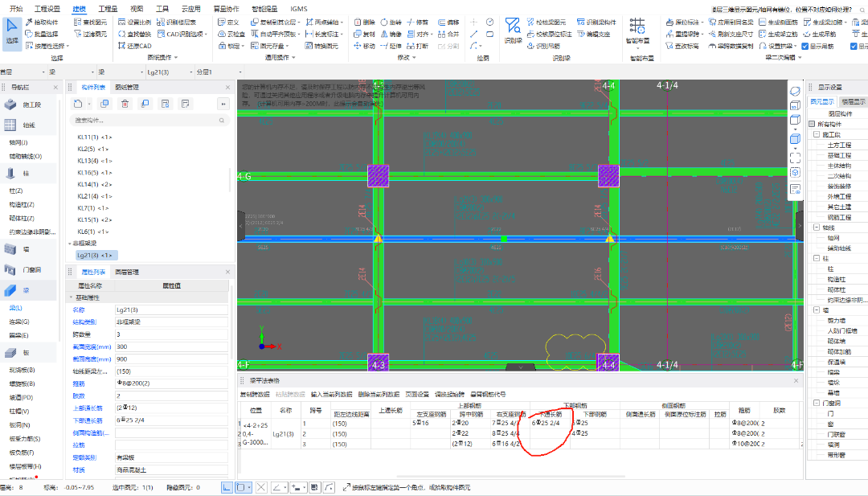Activate the 选择 arrow tool
This screenshot has width=868, height=496.
coord(11,32)
